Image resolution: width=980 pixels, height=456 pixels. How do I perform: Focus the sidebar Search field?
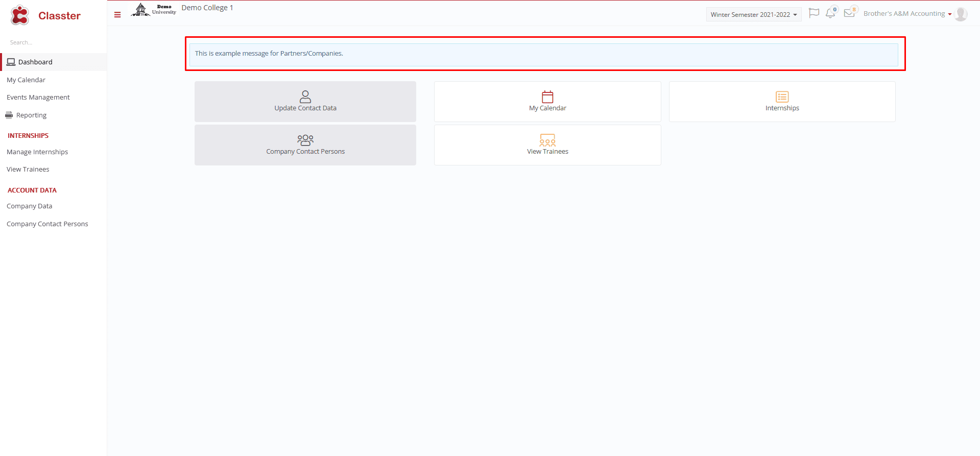pyautogui.click(x=54, y=42)
